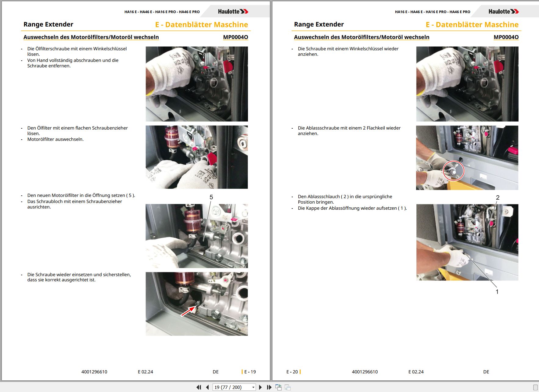Click the MP0004O reference on left page
The height and width of the screenshot is (392, 539).
[235, 37]
